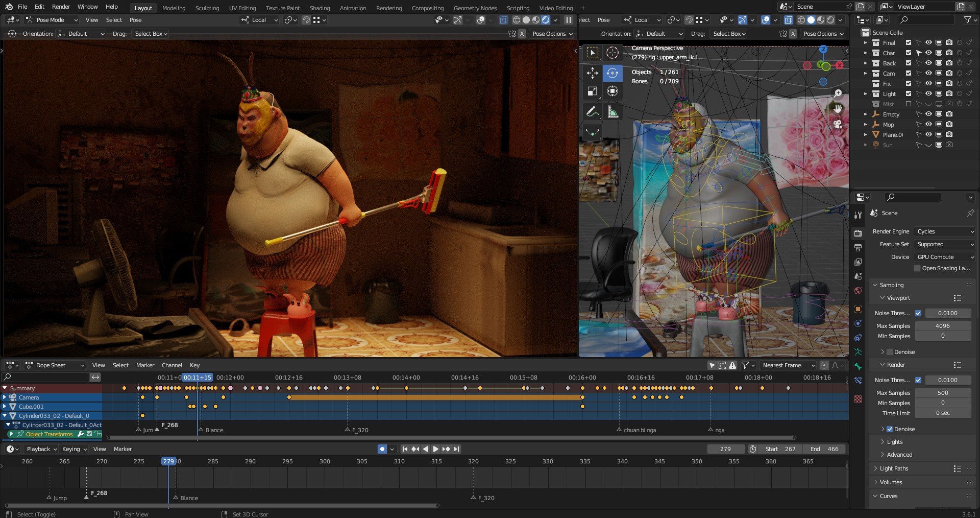Click the camera view toggle icon
The height and width of the screenshot is (518, 980).
pos(837,124)
